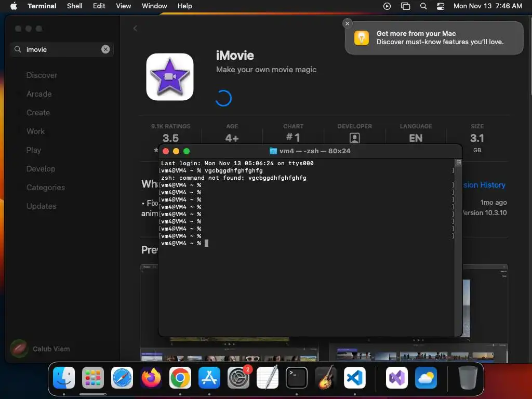Open Control Center from the menu bar
Image resolution: width=532 pixels, height=399 pixels.
441,6
